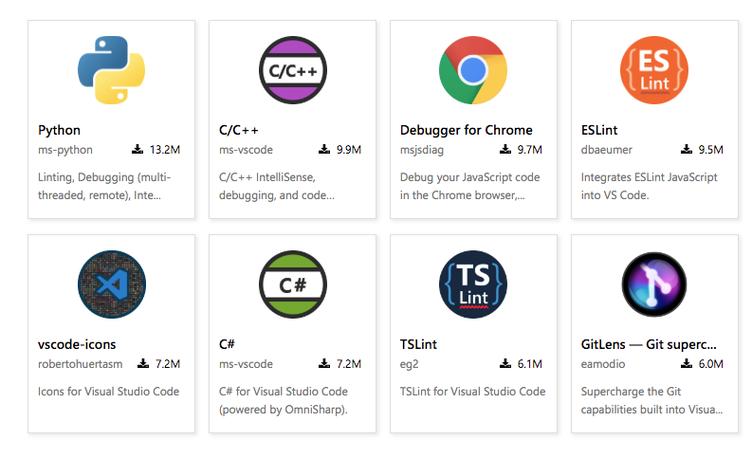
Task: Open the Chrome logo for Debugger extension
Action: pyautogui.click(x=473, y=70)
